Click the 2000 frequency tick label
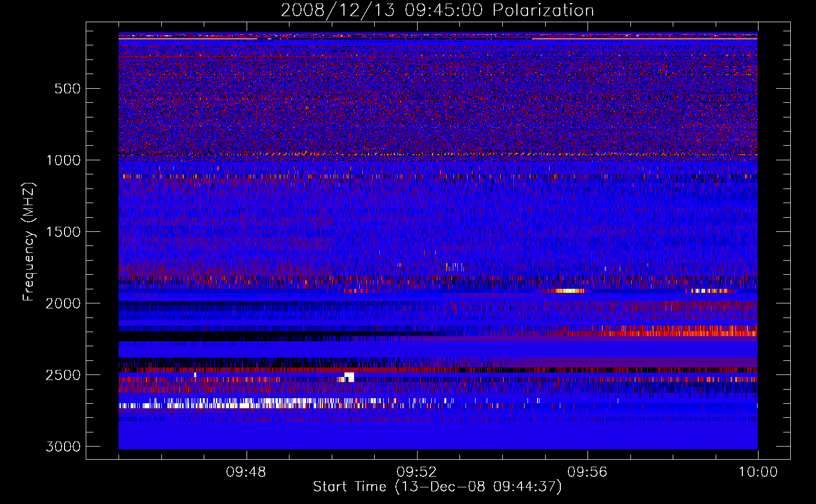The height and width of the screenshot is (504, 816). pos(64,303)
